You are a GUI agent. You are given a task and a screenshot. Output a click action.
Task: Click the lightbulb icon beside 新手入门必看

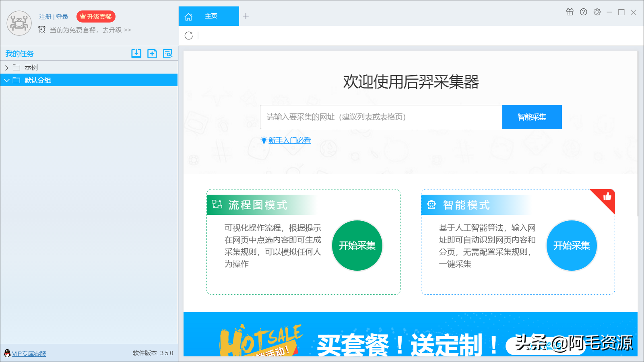pos(264,140)
